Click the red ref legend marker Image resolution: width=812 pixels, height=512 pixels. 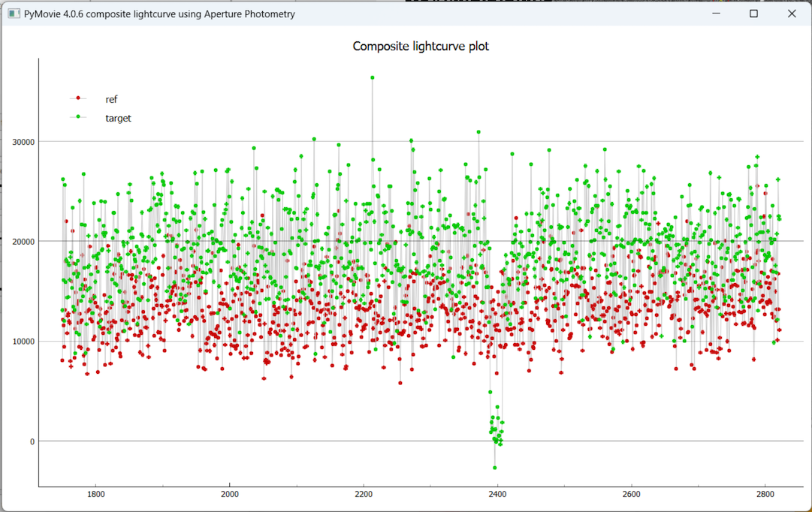(78, 98)
